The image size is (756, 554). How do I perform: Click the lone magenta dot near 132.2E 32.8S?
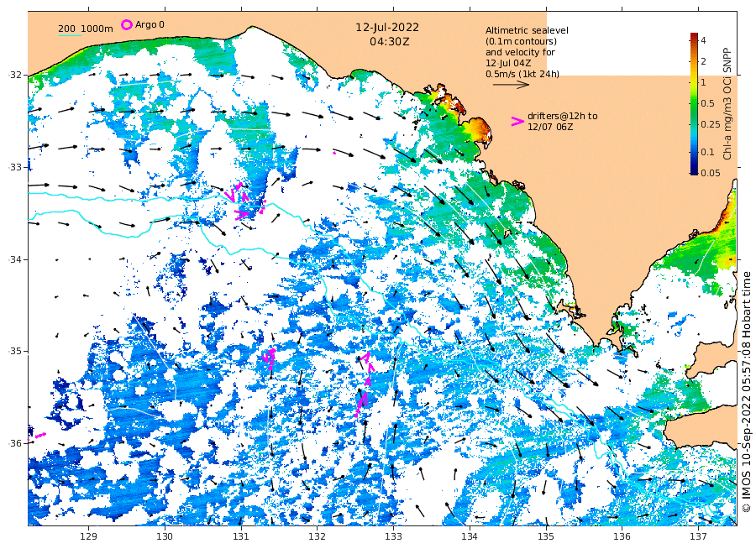pos(334,154)
